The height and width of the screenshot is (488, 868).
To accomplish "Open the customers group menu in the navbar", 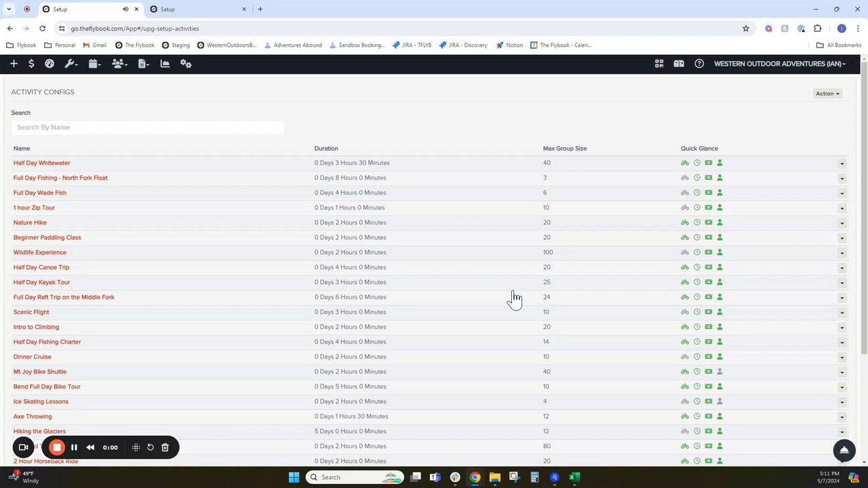I will [119, 64].
